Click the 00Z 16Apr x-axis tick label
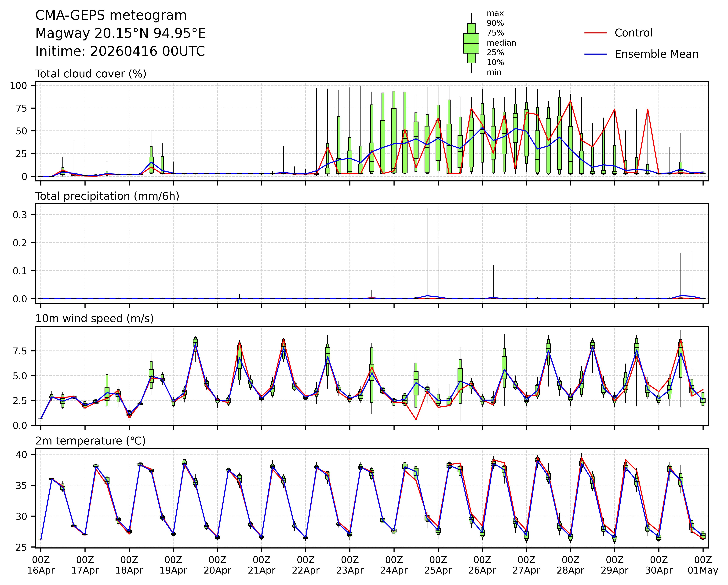The image size is (728, 585). click(x=40, y=565)
